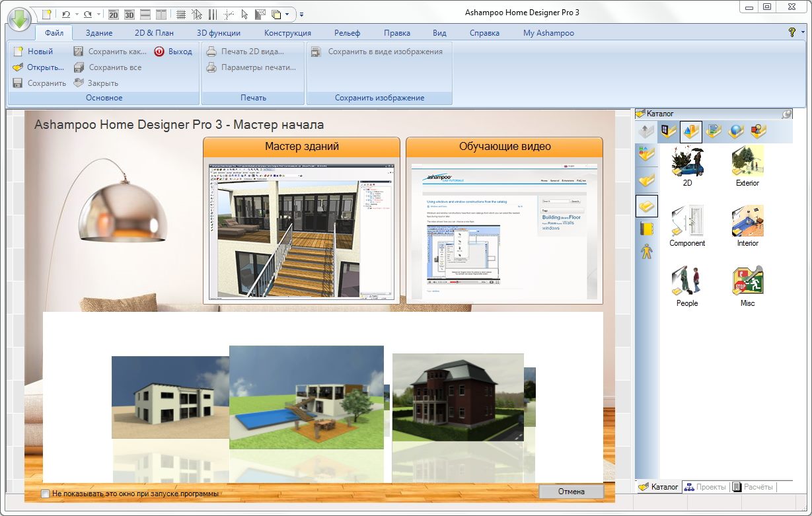Open the Exterior catalog folder
The image size is (812, 516).
[747, 166]
